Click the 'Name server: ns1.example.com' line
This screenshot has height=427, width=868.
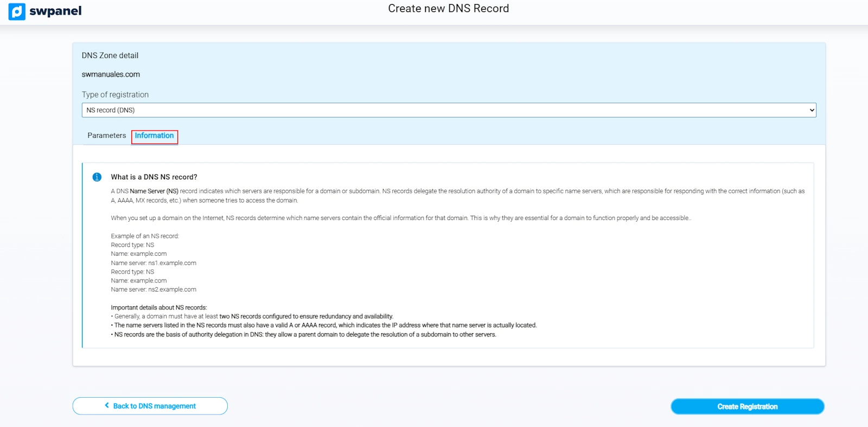[154, 263]
